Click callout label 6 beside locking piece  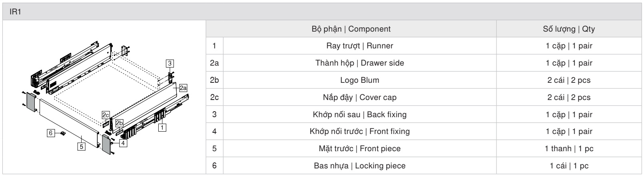coord(50,133)
